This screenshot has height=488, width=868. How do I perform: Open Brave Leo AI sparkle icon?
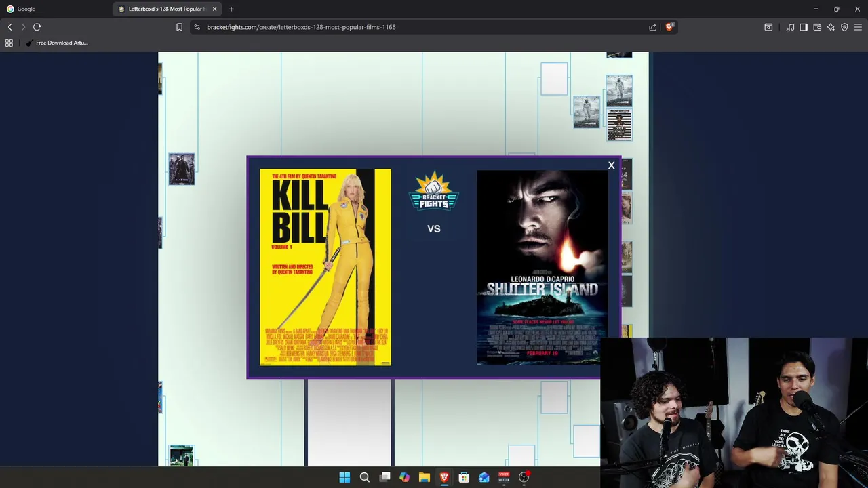pyautogui.click(x=831, y=27)
